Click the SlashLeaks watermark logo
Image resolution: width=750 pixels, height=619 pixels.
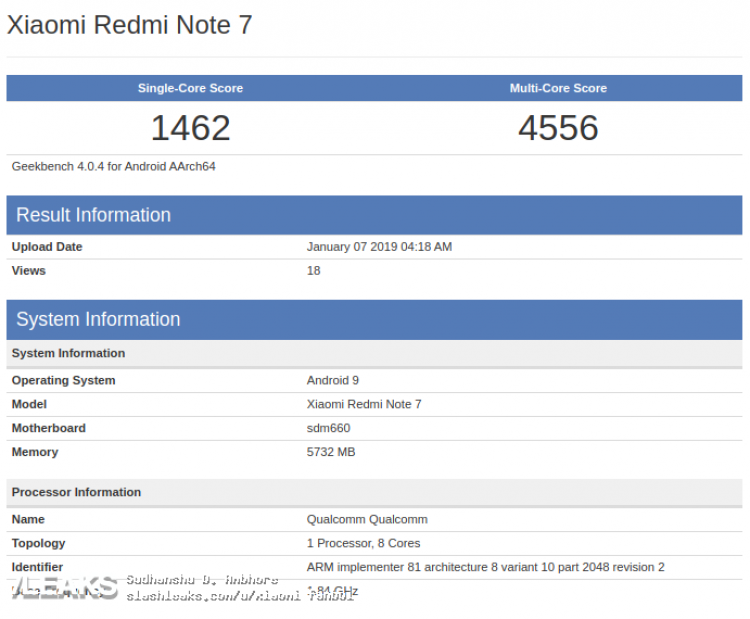(x=63, y=587)
